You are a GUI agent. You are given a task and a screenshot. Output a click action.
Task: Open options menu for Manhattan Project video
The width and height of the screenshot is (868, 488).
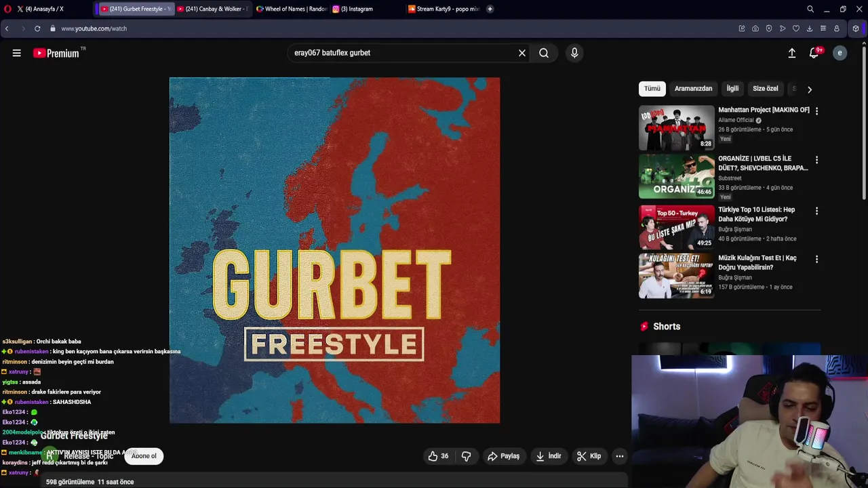(816, 110)
